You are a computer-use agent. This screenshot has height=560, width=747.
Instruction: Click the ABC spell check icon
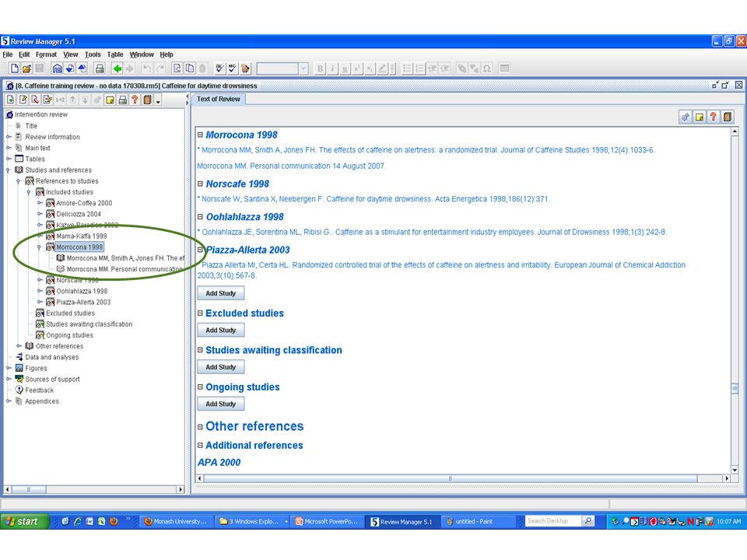click(x=232, y=68)
